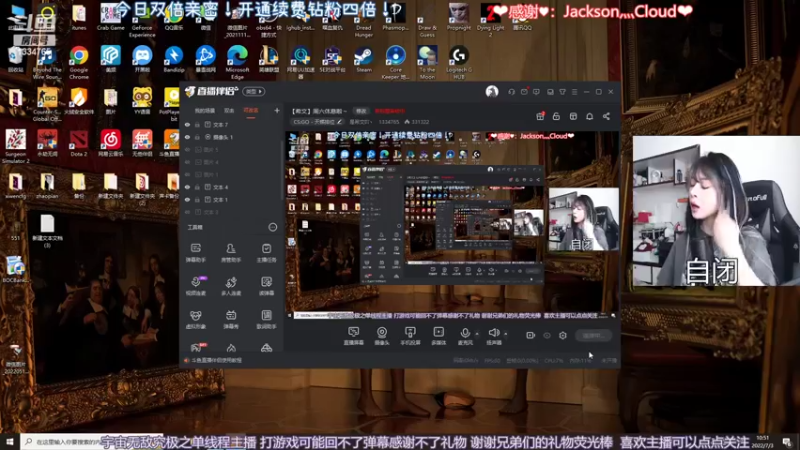Click the gift box icon in room toolbar
The width and height of the screenshot is (800, 450).
click(x=540, y=116)
